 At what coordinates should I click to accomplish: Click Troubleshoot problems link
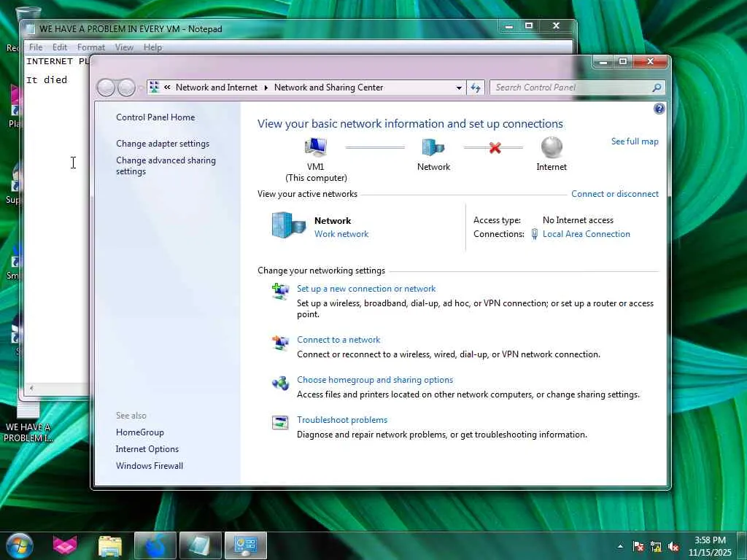(342, 419)
